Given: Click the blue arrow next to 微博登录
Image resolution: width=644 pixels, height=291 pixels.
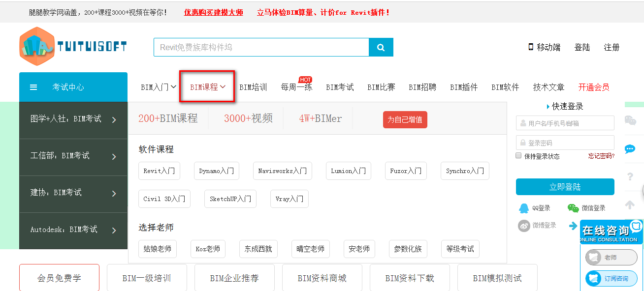Looking at the screenshot, I should (x=573, y=226).
